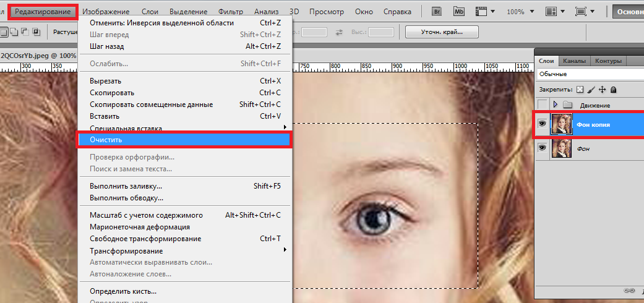Choose Вырезать from the menu
644x303 pixels.
click(185, 81)
